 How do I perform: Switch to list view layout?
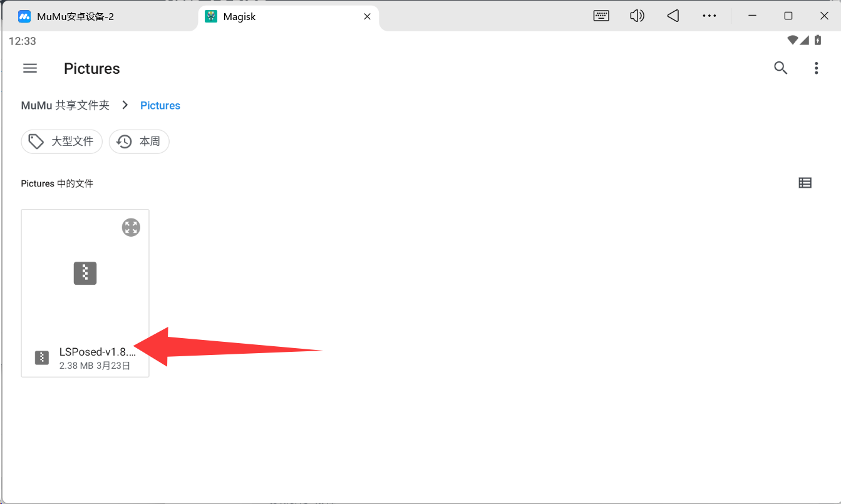coord(805,183)
